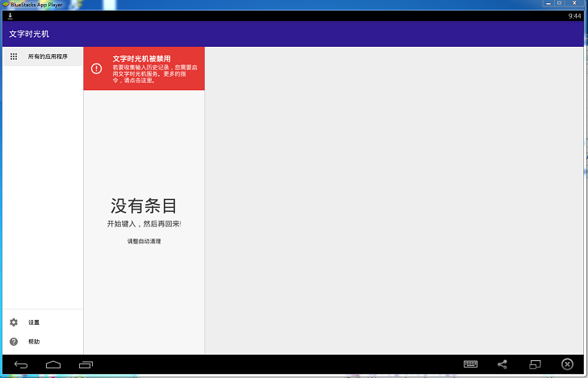Open 帮助 from the sidebar
588x378 pixels.
pos(34,342)
